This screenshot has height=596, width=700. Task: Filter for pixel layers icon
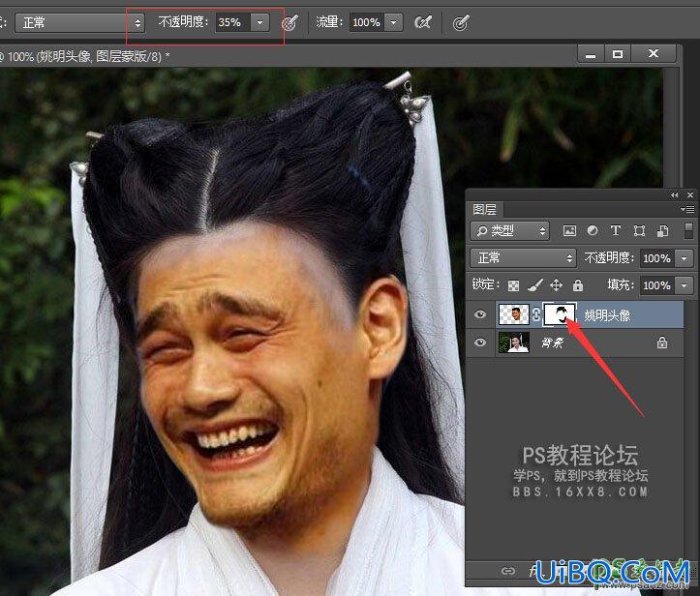(569, 230)
